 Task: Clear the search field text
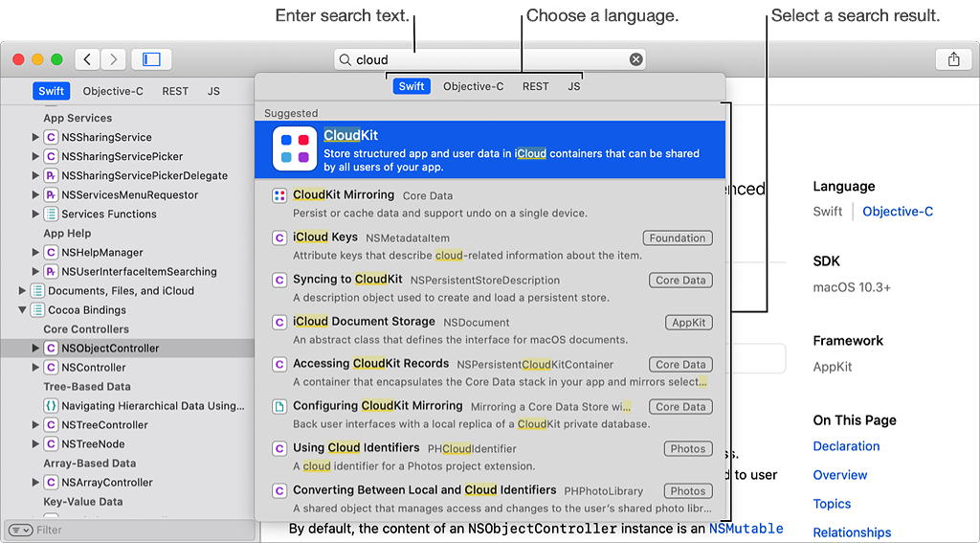[x=635, y=59]
